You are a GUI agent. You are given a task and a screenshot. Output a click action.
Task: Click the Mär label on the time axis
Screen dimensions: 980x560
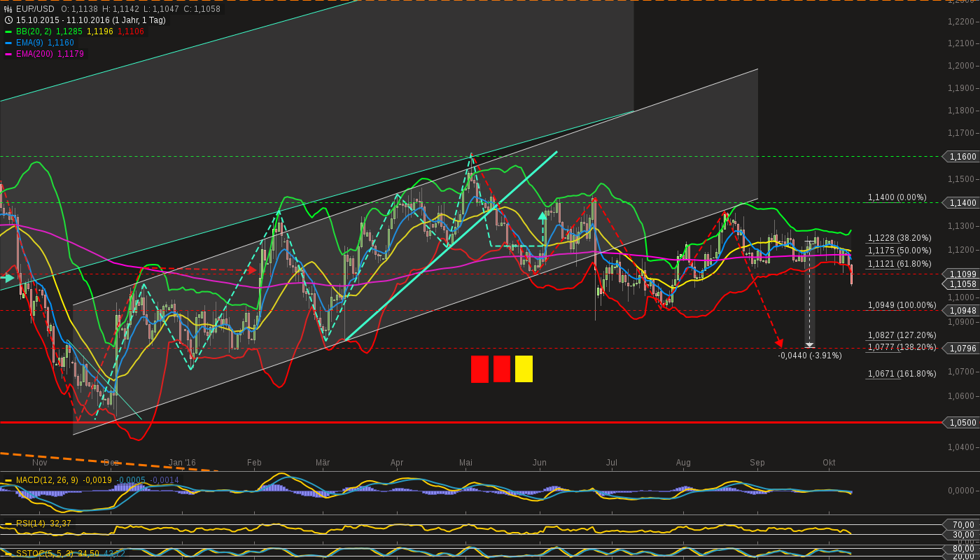(323, 463)
